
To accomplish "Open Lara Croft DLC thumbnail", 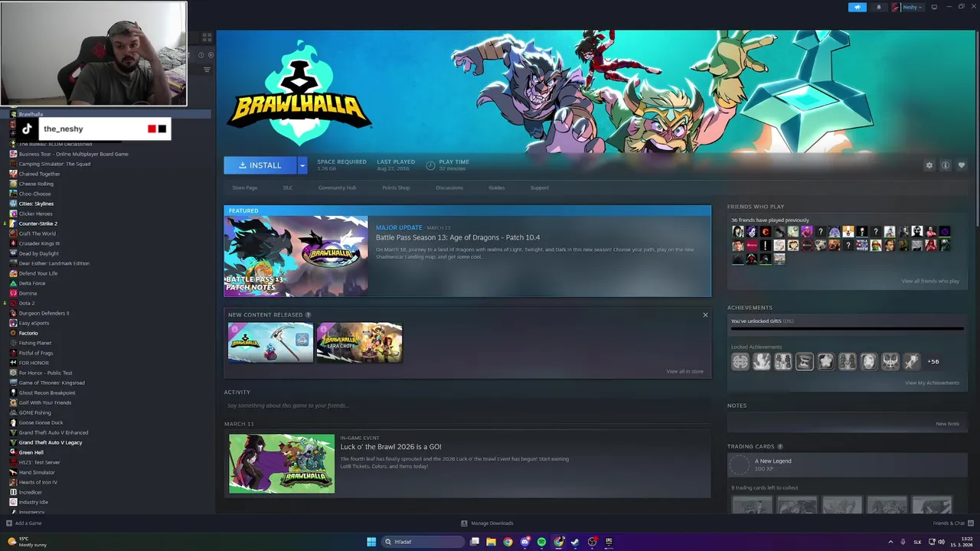I will [x=359, y=342].
